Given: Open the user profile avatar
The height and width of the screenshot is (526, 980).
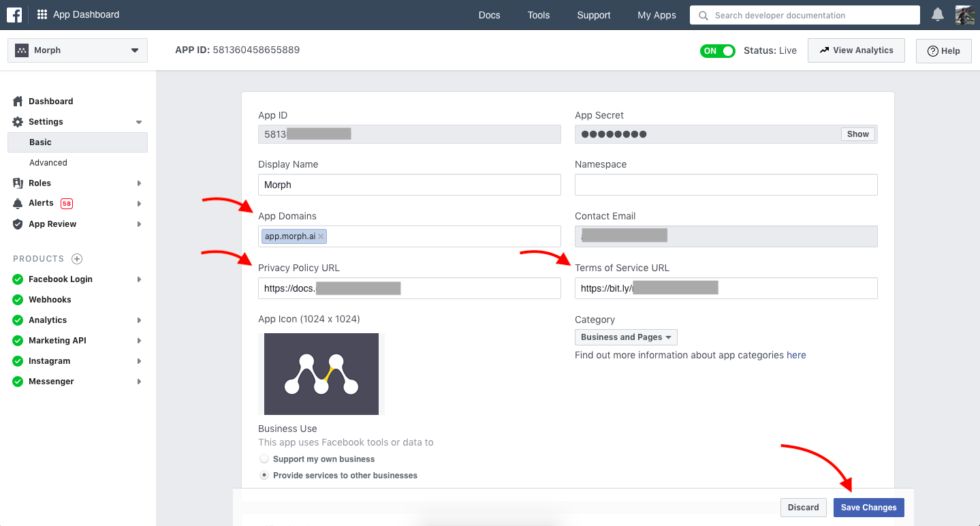Looking at the screenshot, I should (x=965, y=14).
